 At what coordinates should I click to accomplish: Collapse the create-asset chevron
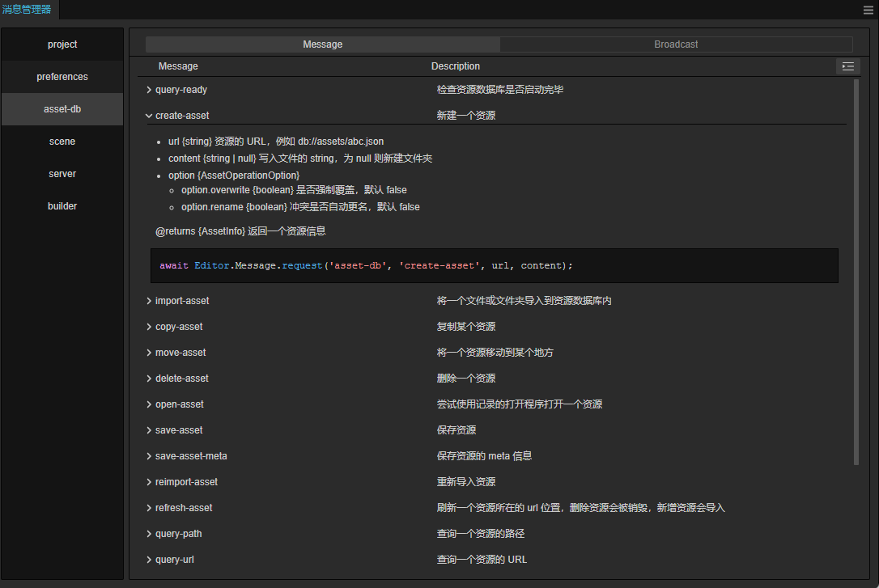[149, 116]
